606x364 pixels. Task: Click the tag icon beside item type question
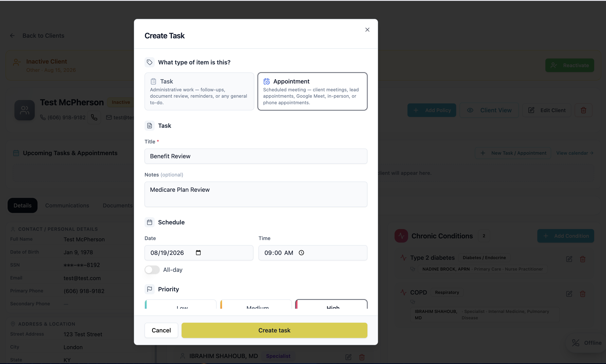150,62
